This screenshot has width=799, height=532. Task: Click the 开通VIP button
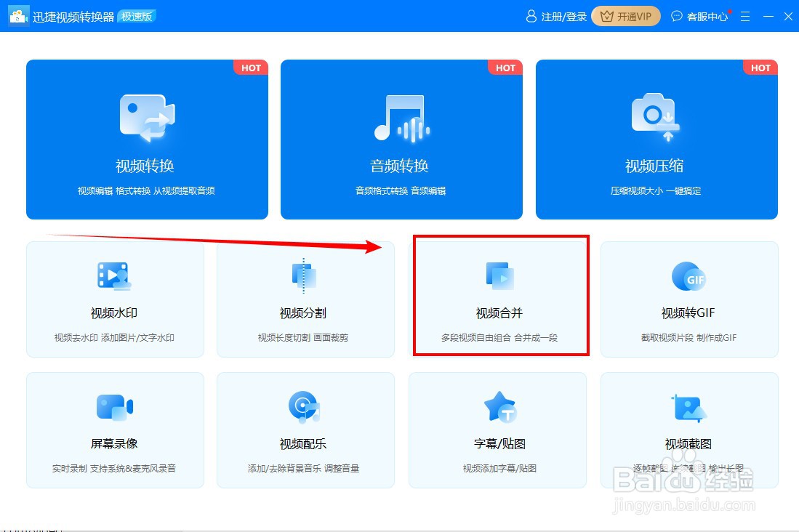pyautogui.click(x=626, y=16)
